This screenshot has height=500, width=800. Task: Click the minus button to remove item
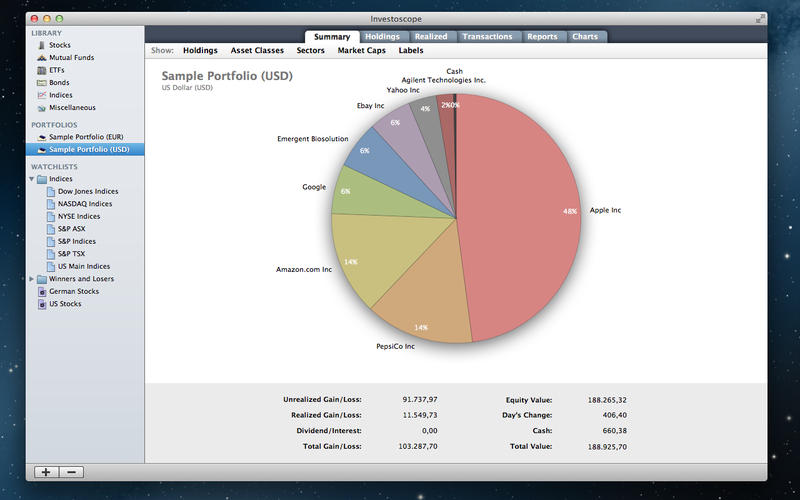click(72, 472)
